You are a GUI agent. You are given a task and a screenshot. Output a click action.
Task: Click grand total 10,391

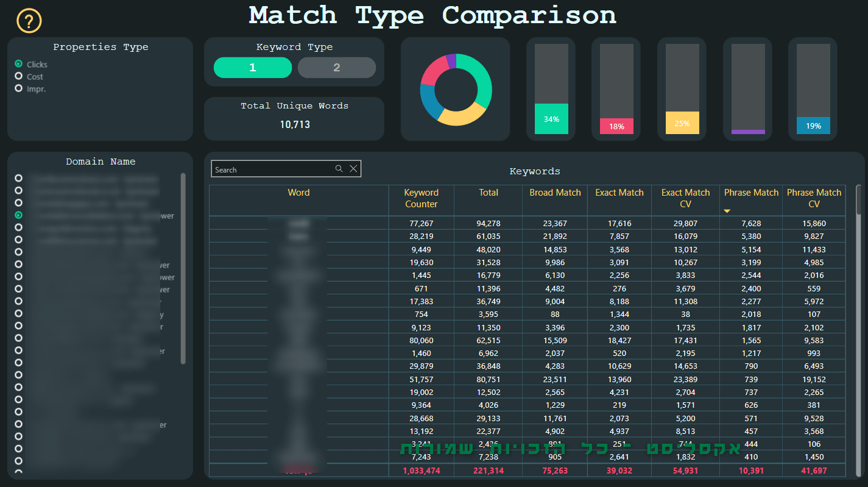pos(751,471)
